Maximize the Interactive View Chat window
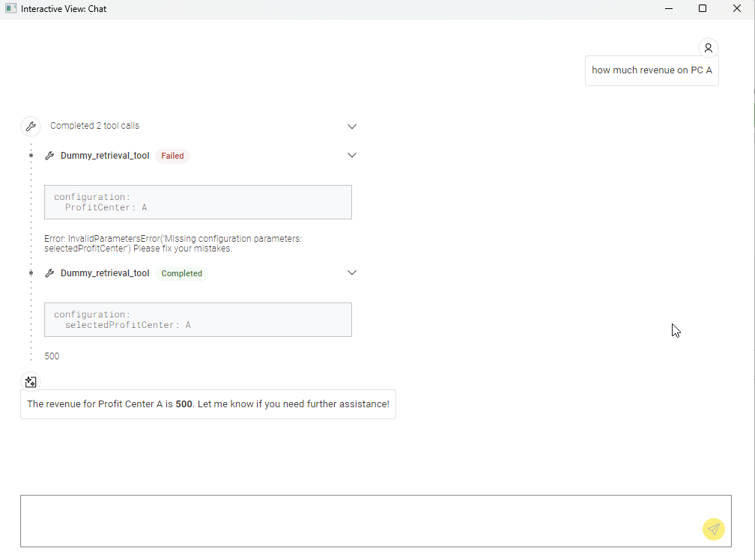The image size is (755, 560). 703,9
